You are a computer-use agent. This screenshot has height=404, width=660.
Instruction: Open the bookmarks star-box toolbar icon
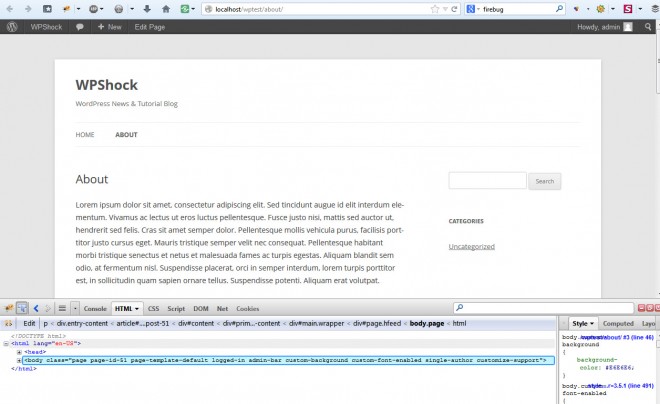click(x=48, y=9)
